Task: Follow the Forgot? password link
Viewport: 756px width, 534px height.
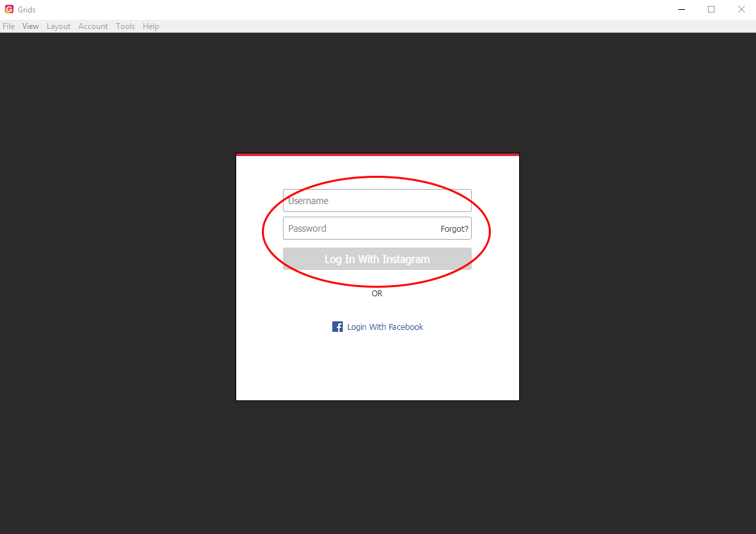Action: [x=455, y=229]
